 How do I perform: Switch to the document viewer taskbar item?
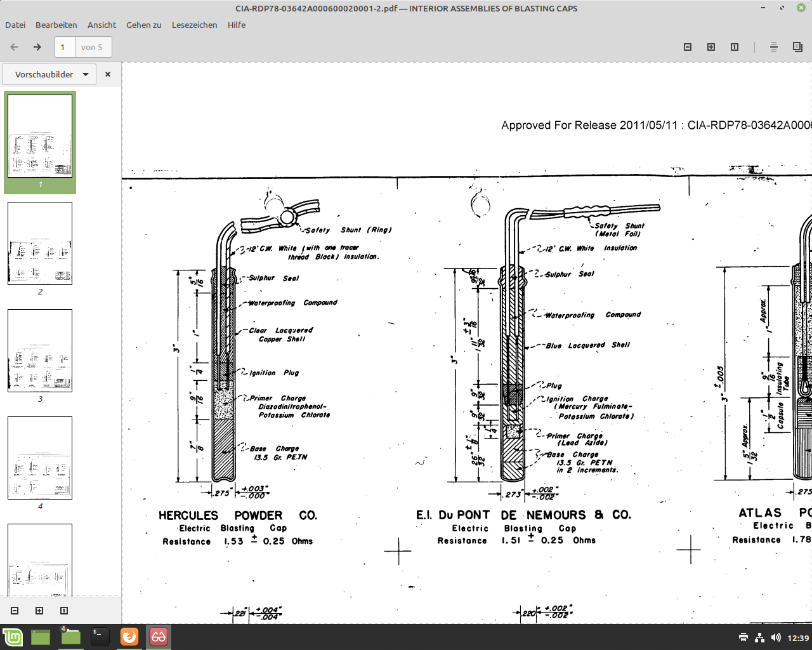pos(159,637)
